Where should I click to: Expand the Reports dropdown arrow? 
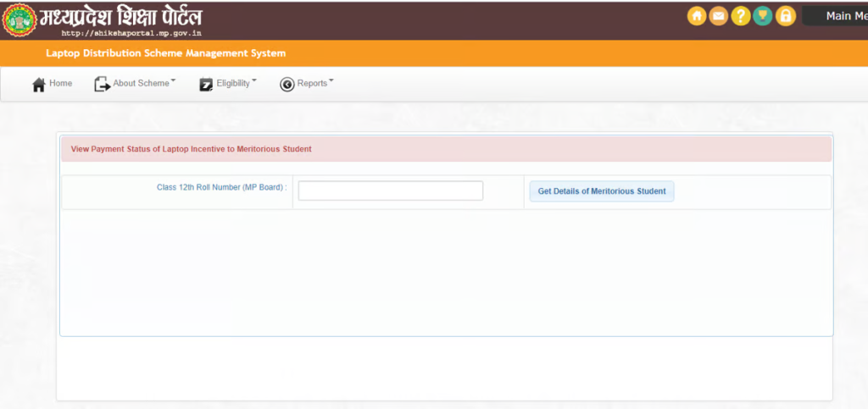click(x=331, y=81)
